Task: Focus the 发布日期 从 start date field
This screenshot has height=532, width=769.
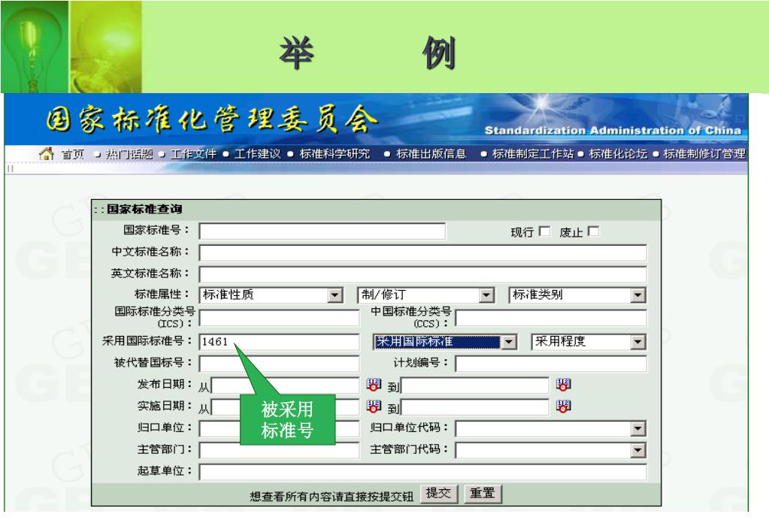Action: 285,385
